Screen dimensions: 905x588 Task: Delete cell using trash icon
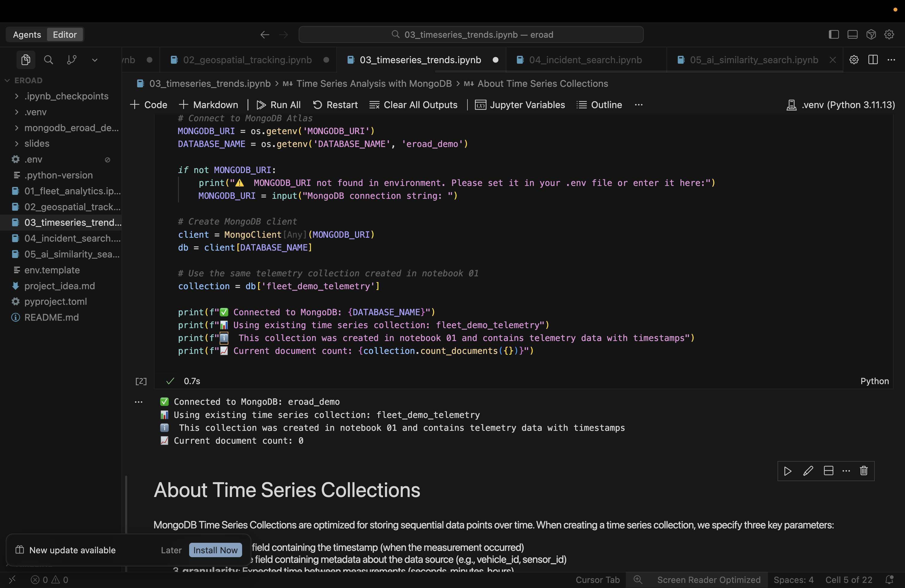pyautogui.click(x=864, y=471)
